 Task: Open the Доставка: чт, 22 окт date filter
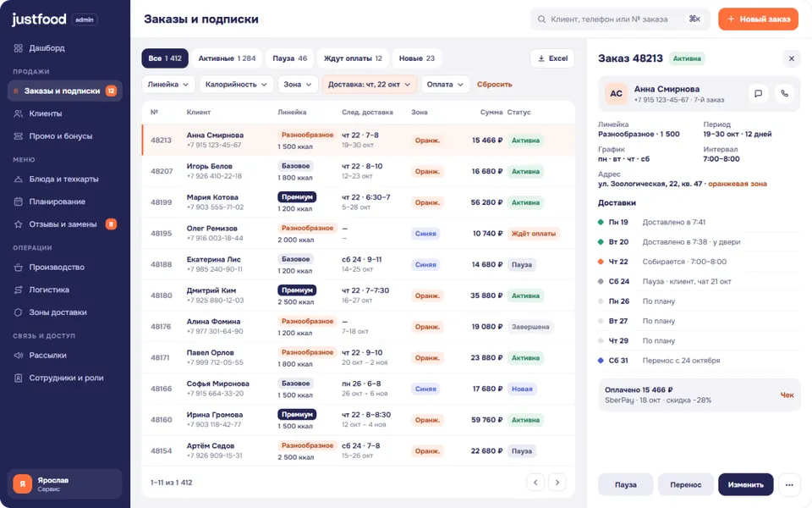tap(370, 85)
